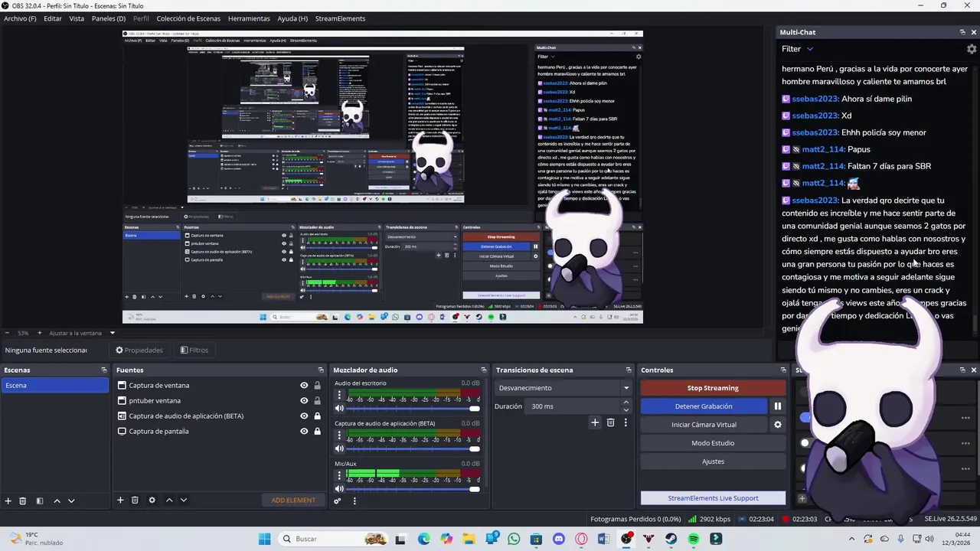
Task: Open Multi-Chat settings gear icon
Action: click(x=972, y=49)
